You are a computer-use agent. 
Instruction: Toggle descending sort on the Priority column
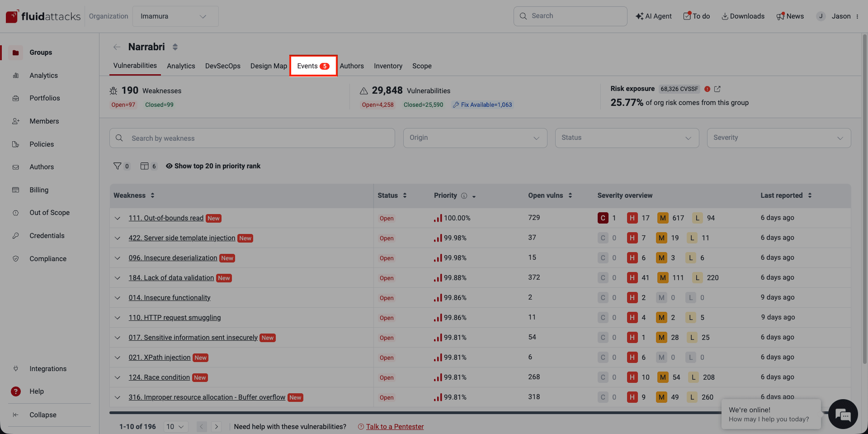(x=474, y=197)
